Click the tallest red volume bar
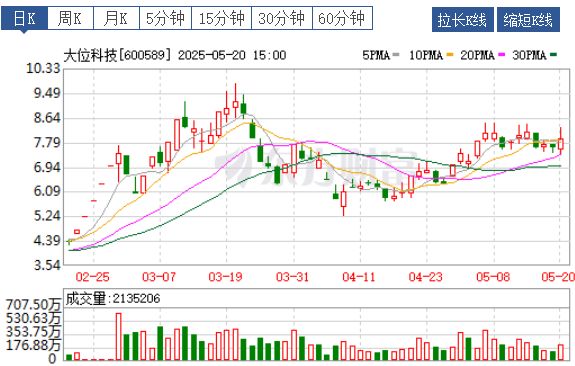The width and height of the screenshot is (575, 366). tap(118, 336)
